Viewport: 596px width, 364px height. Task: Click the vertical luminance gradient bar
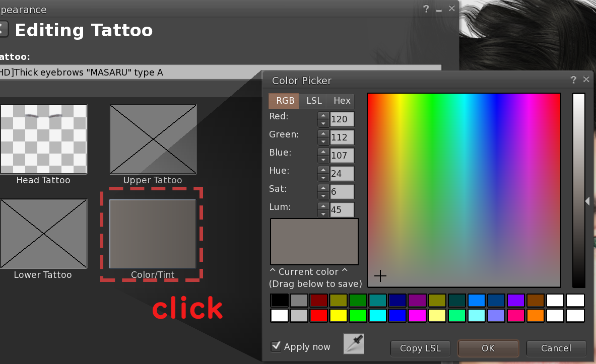pyautogui.click(x=578, y=190)
